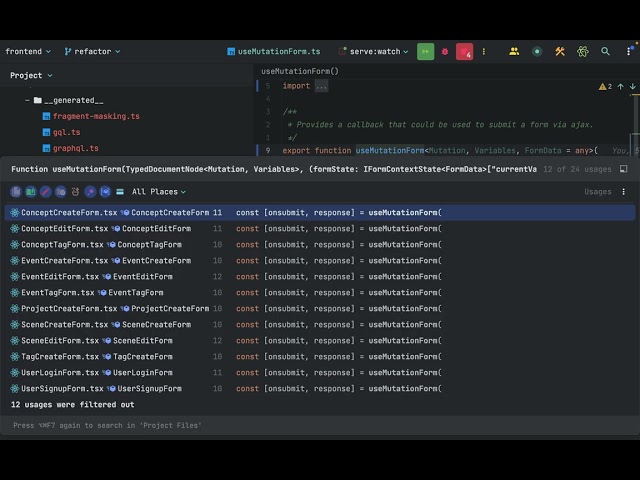Click the export keyword on line 9
This screenshot has height=480, width=640.
296,151
